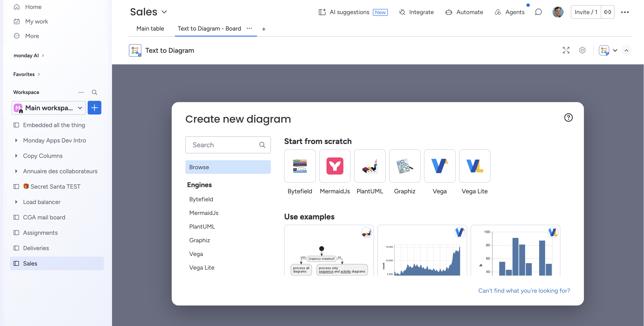Select the Bytefield engine icon

(x=300, y=166)
